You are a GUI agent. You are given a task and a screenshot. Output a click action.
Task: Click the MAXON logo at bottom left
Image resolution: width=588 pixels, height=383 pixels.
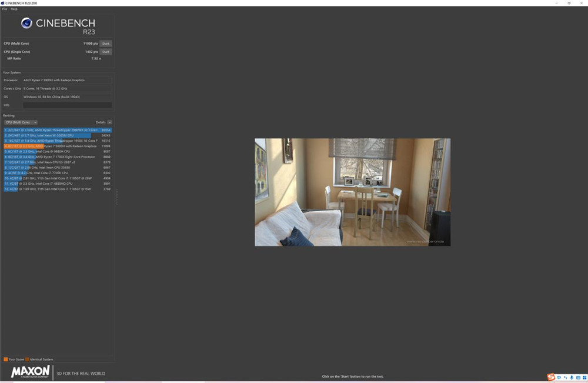[30, 372]
